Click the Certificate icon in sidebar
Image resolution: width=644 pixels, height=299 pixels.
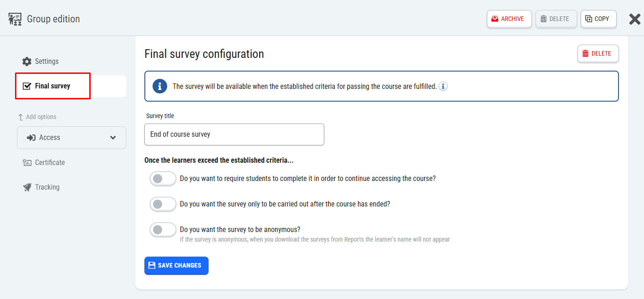coord(27,163)
